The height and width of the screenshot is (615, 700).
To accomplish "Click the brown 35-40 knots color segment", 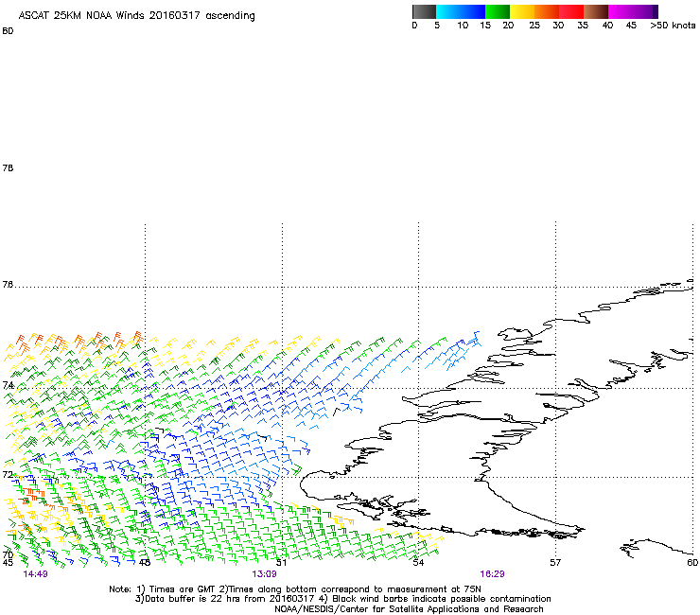I will 596,11.
